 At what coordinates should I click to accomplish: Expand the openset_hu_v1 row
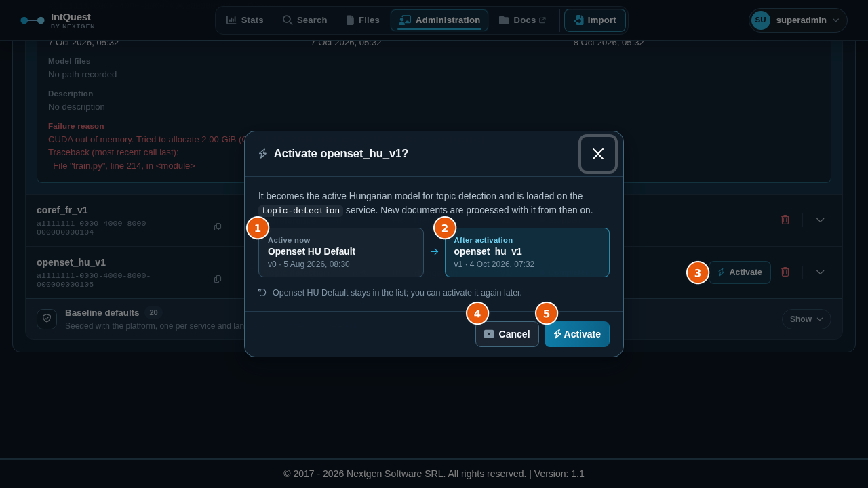pos(821,272)
